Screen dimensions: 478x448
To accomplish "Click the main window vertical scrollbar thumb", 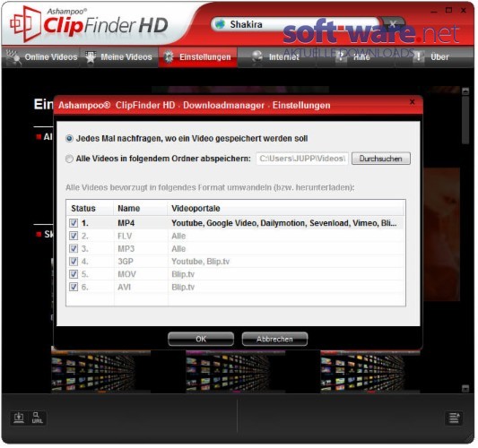I will coord(465,120).
